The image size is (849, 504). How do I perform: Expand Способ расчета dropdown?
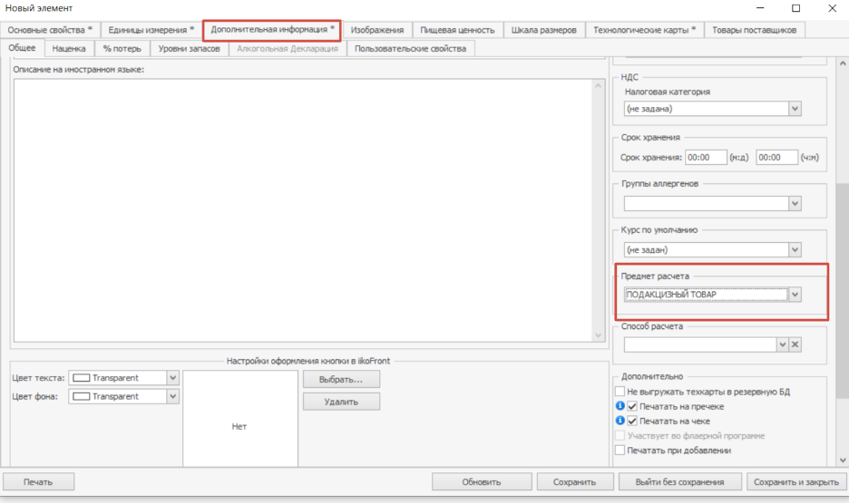[783, 344]
